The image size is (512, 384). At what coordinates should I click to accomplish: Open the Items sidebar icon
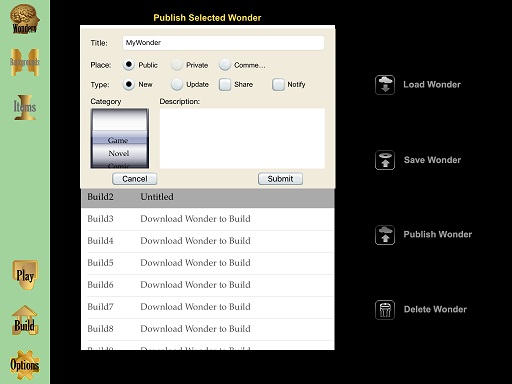25,107
